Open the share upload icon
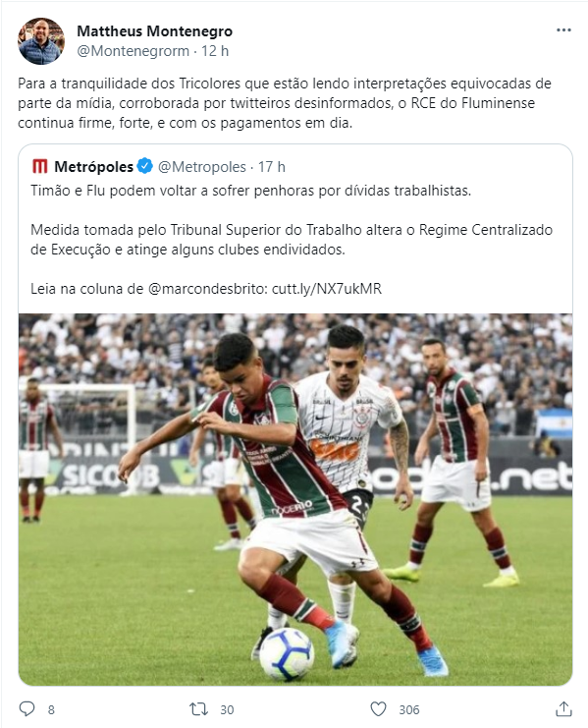The image size is (588, 728). point(563,709)
